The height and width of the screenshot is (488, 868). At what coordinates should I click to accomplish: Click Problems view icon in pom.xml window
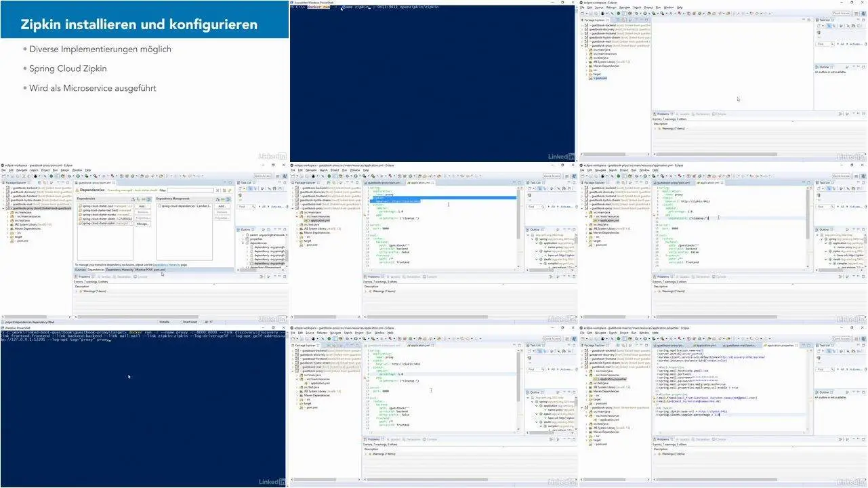tap(76, 277)
